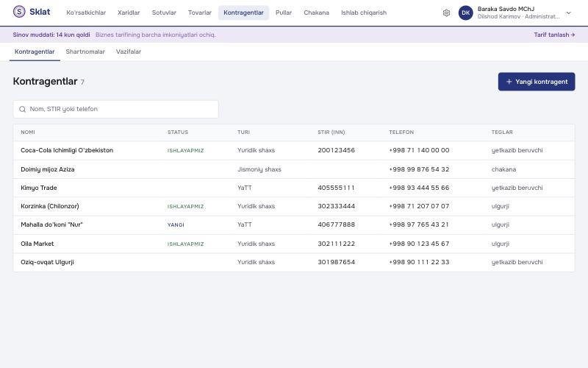Click the Tarif tanlash link

coord(554,35)
